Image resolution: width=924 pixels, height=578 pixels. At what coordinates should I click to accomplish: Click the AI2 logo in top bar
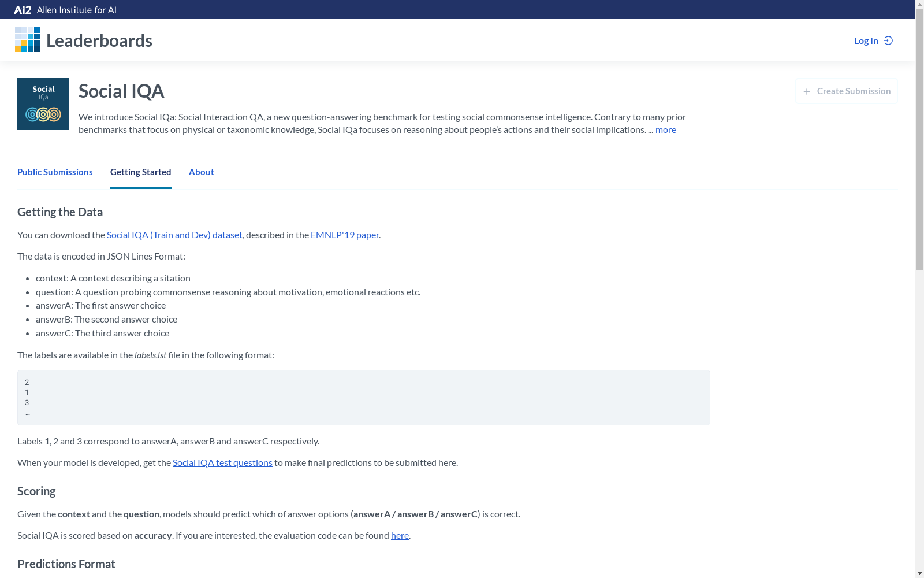pyautogui.click(x=23, y=10)
